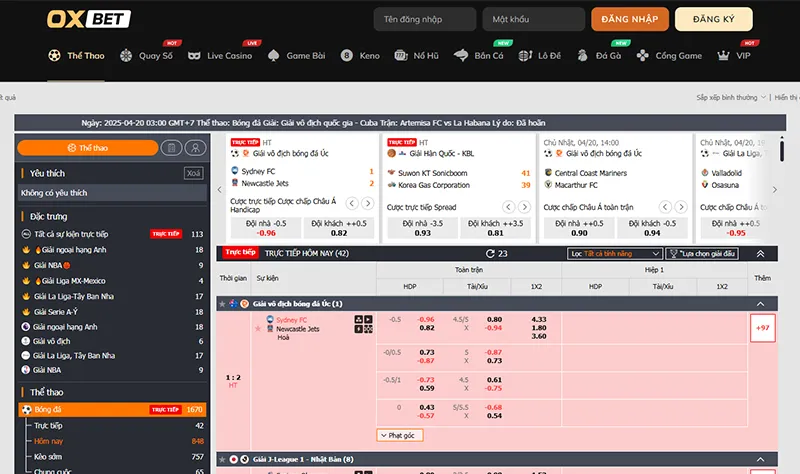Open Đá Gà cockfighting section
Image resolution: width=800 pixels, height=474 pixels.
coord(599,56)
